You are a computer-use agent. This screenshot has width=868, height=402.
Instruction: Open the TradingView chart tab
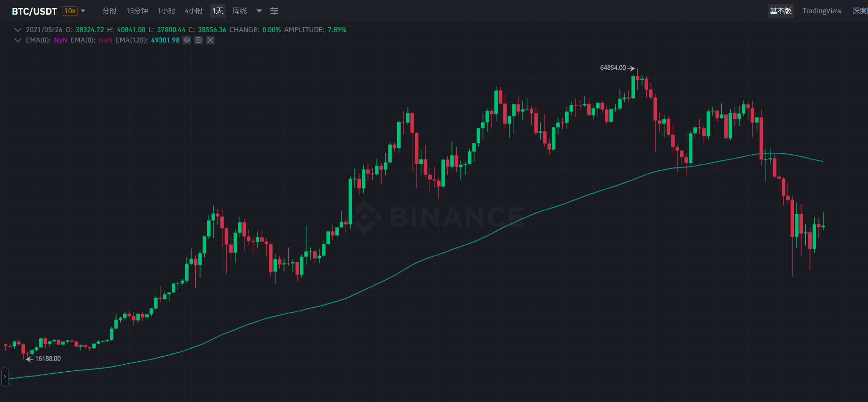[x=822, y=11]
